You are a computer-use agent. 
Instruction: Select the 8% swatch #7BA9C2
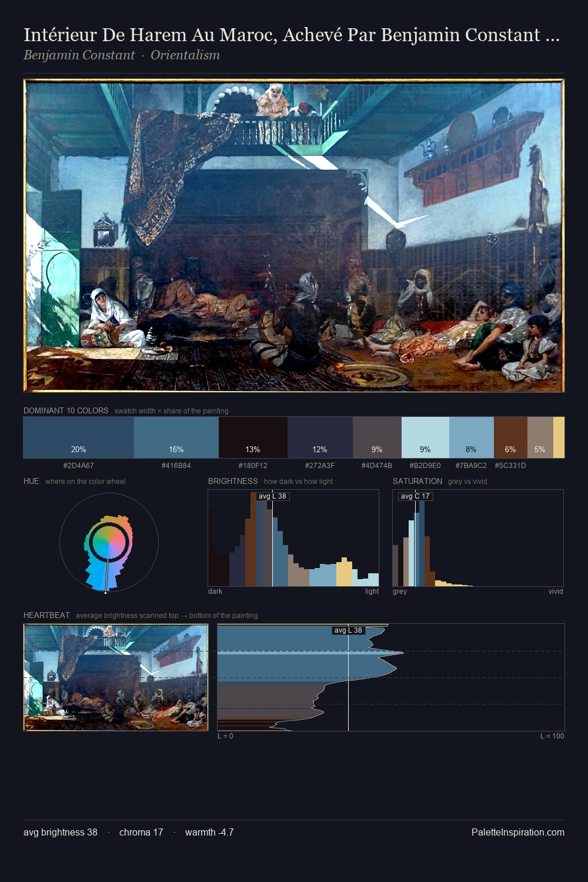471,437
